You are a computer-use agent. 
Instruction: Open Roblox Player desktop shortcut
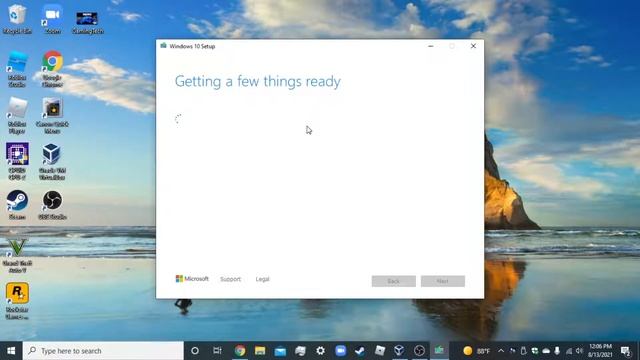[17, 116]
